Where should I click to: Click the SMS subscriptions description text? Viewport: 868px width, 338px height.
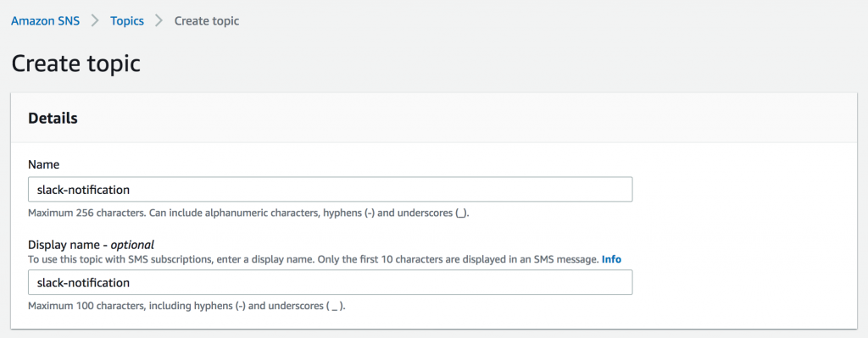coord(314,259)
